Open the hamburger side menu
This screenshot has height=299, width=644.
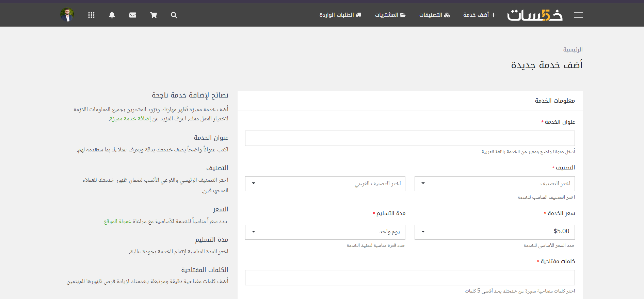tap(578, 15)
